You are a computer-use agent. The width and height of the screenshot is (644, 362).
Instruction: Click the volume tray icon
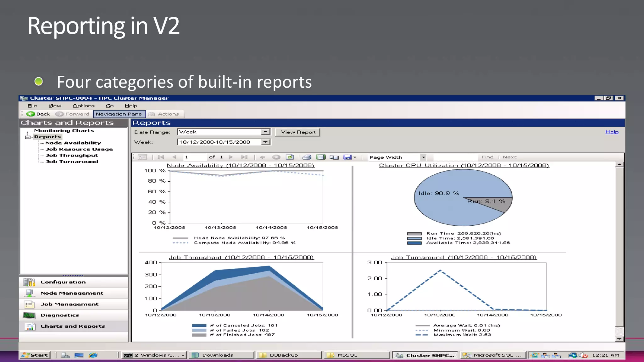point(583,355)
